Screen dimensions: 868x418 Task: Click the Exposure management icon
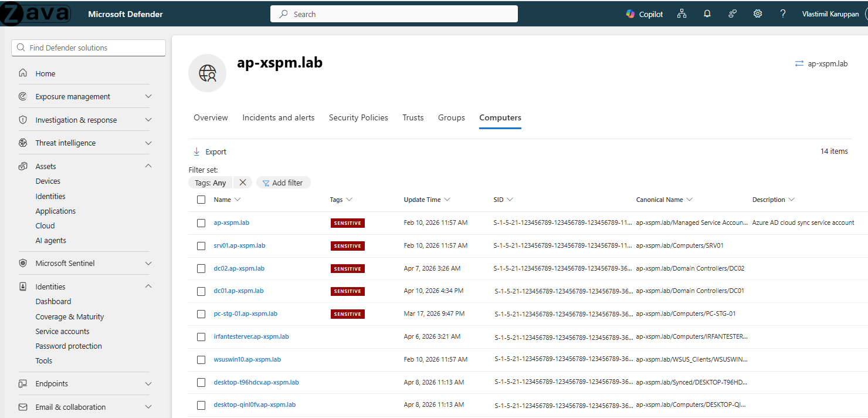pos(23,96)
